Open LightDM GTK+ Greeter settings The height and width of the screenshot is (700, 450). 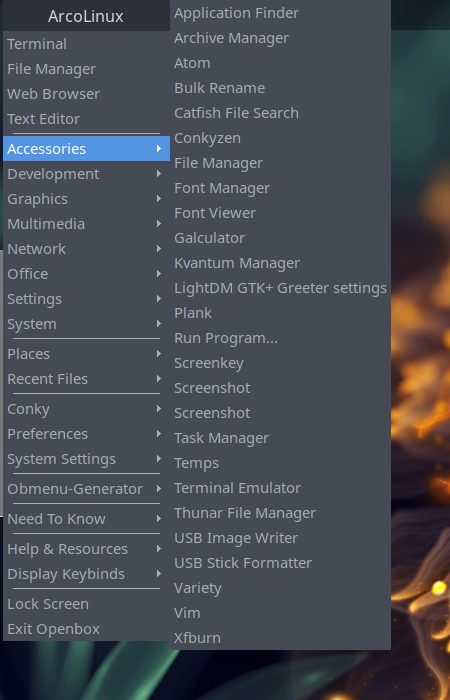tap(280, 288)
